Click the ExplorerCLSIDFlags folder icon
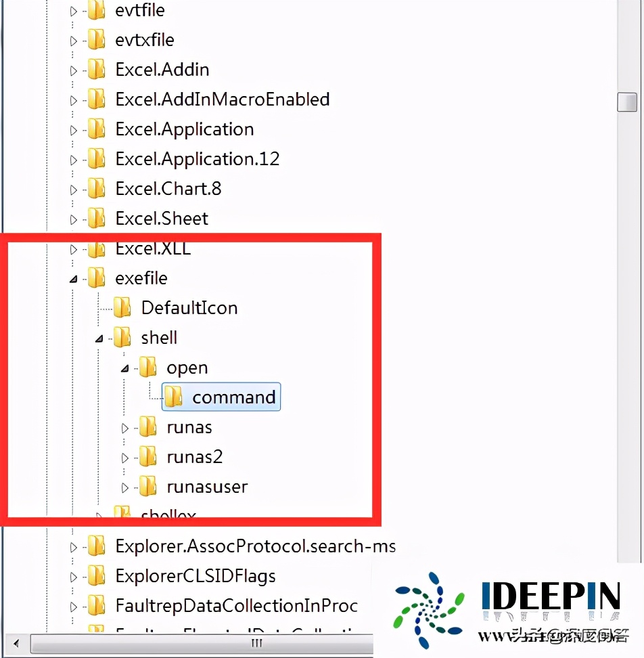Viewport: 644px width, 658px height. tap(97, 576)
